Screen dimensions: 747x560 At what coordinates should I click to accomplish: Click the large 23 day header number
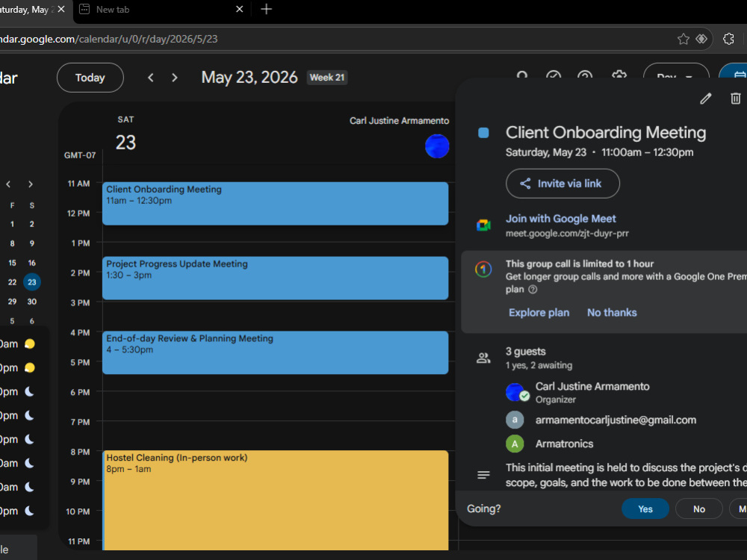(x=125, y=143)
